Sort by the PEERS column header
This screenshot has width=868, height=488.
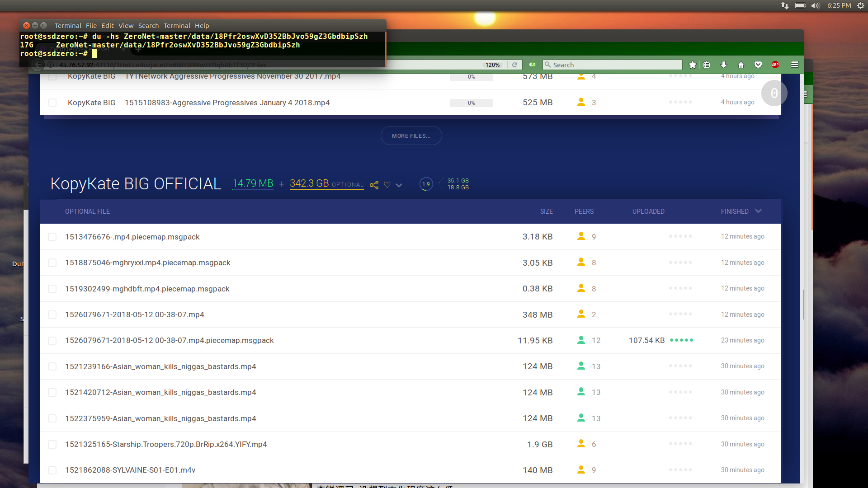(584, 211)
